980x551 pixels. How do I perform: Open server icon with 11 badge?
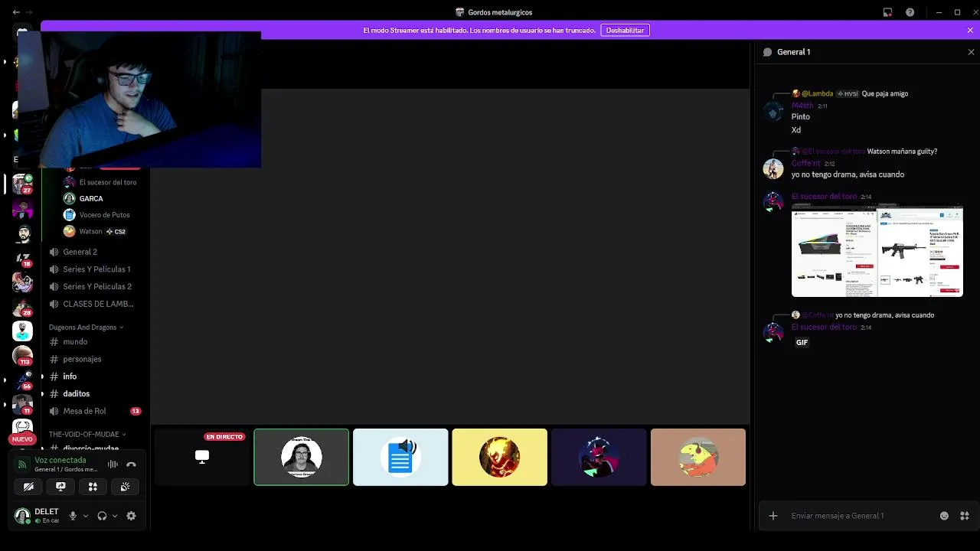pyautogui.click(x=22, y=405)
